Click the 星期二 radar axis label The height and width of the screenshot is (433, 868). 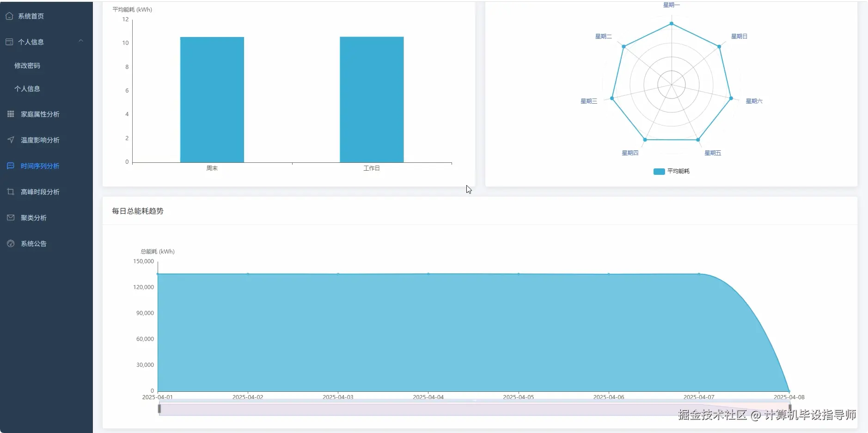[x=603, y=36]
